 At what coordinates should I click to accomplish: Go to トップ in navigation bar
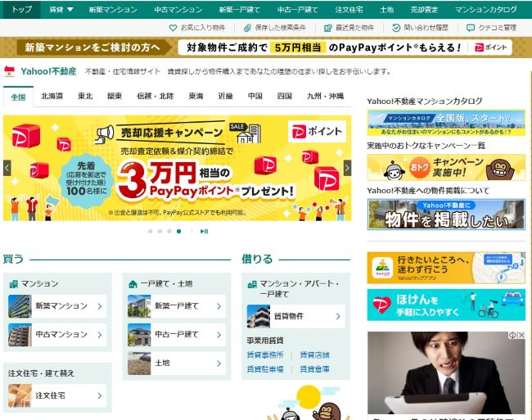coord(22,10)
